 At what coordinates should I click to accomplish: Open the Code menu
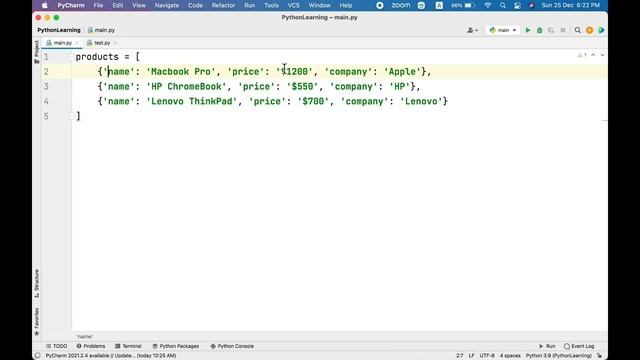click(x=195, y=5)
